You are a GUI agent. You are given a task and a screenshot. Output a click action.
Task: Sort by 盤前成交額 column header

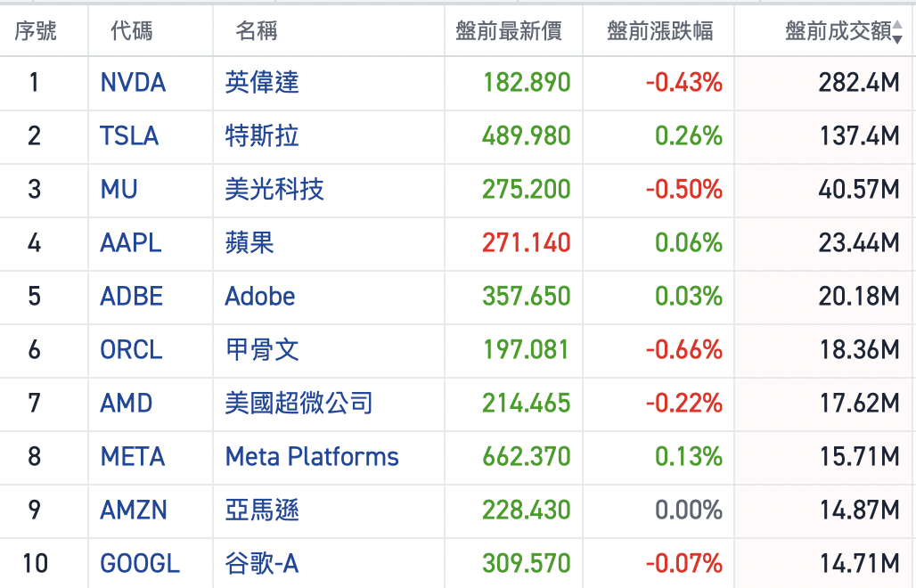838,32
